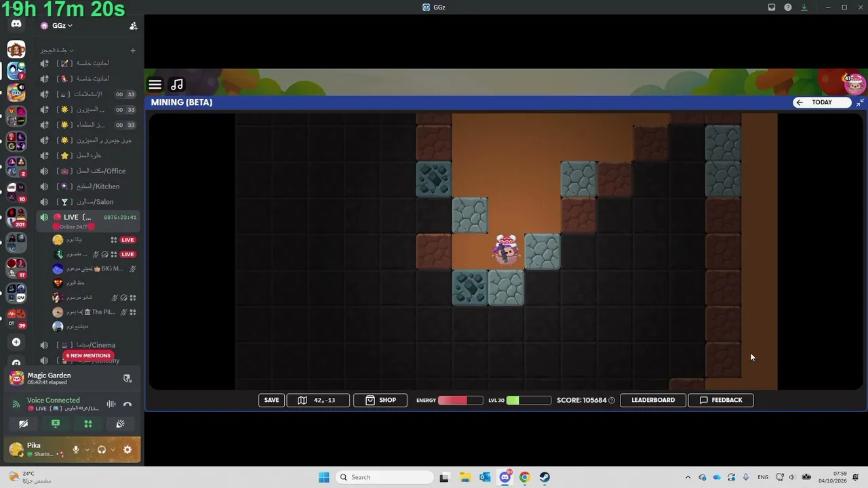This screenshot has width=868, height=488.
Task: Click the green LVL 30 progress bar
Action: 529,401
